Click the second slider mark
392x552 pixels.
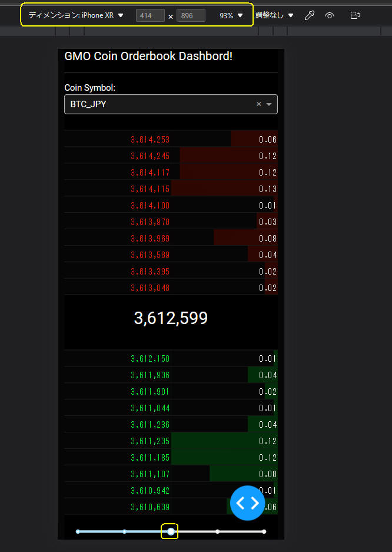point(124,531)
